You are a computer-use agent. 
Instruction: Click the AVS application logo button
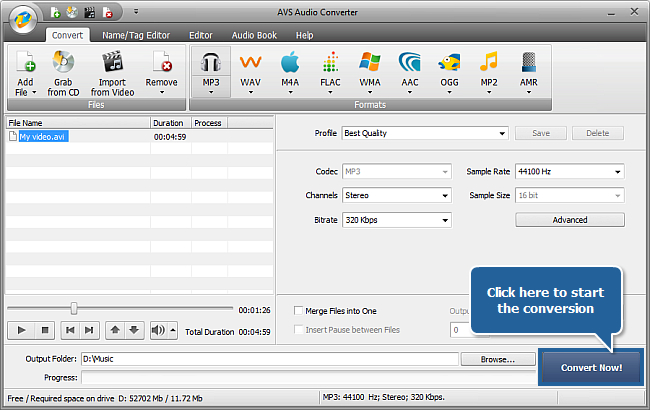(x=23, y=18)
